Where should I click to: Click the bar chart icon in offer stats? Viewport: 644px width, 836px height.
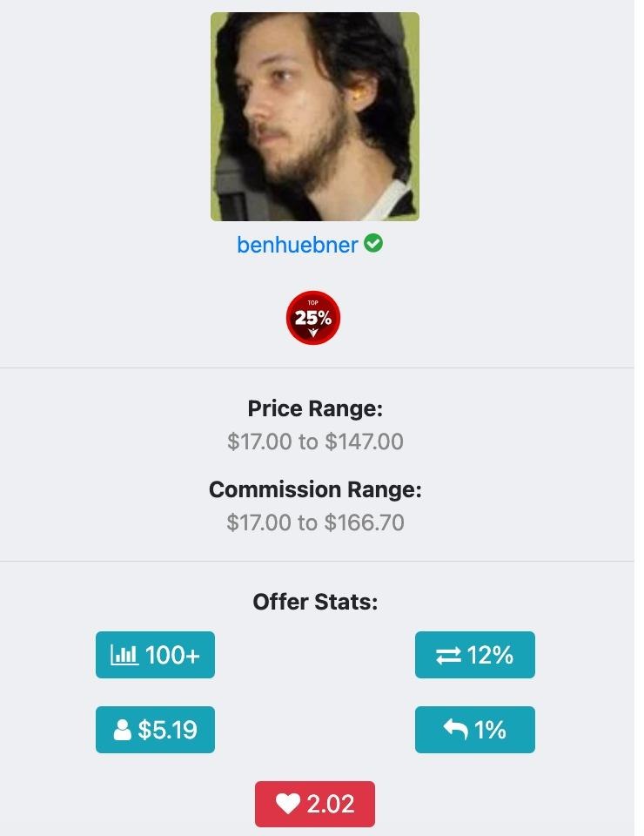[x=124, y=655]
